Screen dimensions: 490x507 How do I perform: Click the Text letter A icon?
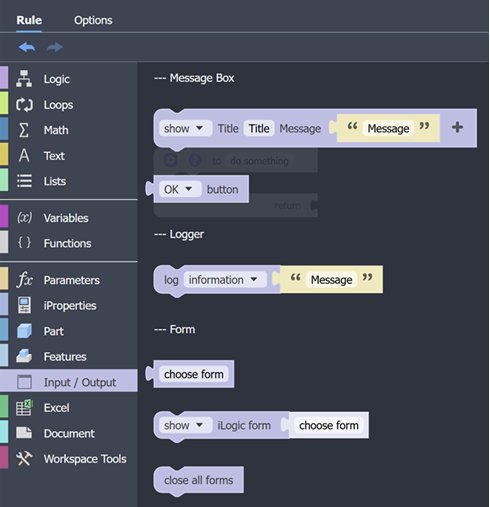pos(24,155)
